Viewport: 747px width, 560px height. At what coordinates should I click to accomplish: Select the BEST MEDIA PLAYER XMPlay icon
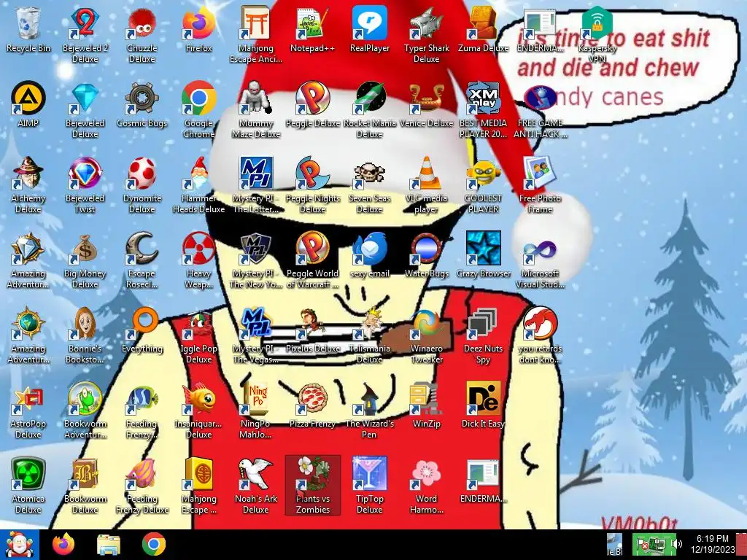click(x=483, y=98)
